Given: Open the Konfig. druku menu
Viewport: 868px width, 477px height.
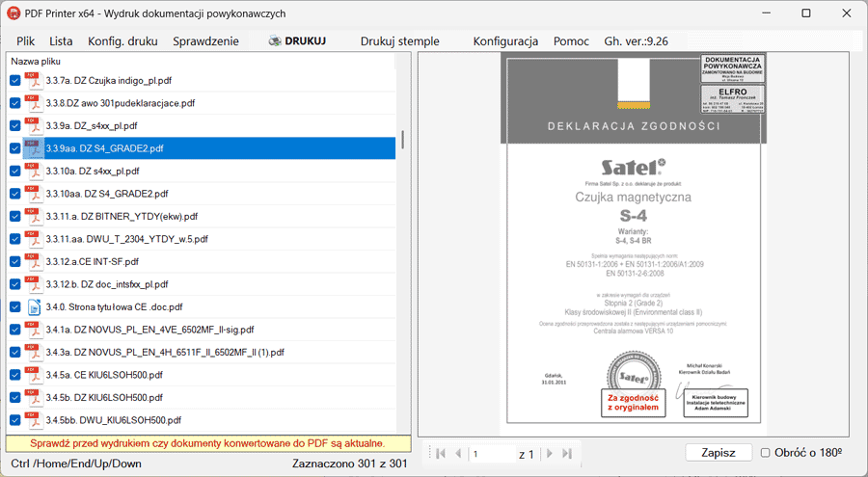Looking at the screenshot, I should point(122,41).
